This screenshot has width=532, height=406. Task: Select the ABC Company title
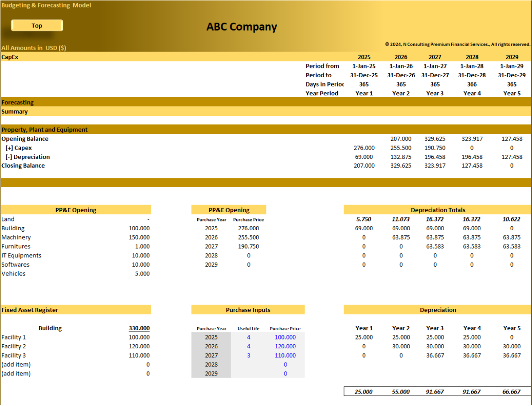(242, 27)
